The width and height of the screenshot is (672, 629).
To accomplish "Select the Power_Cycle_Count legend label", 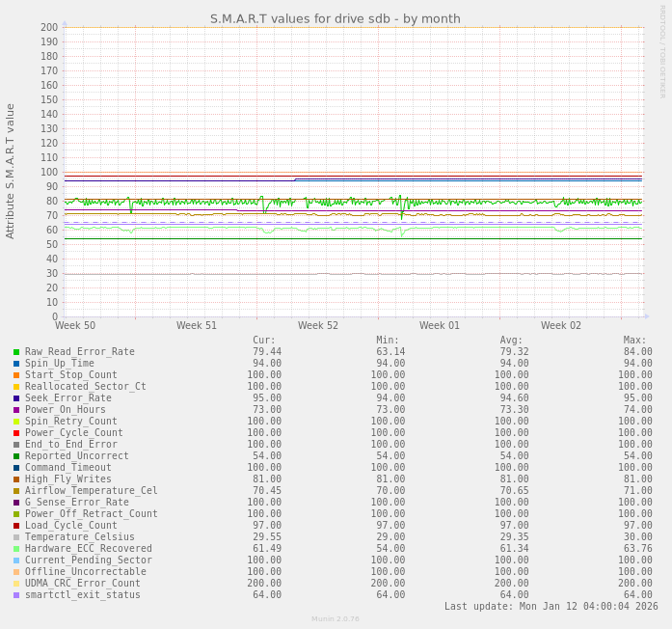I will [73, 432].
